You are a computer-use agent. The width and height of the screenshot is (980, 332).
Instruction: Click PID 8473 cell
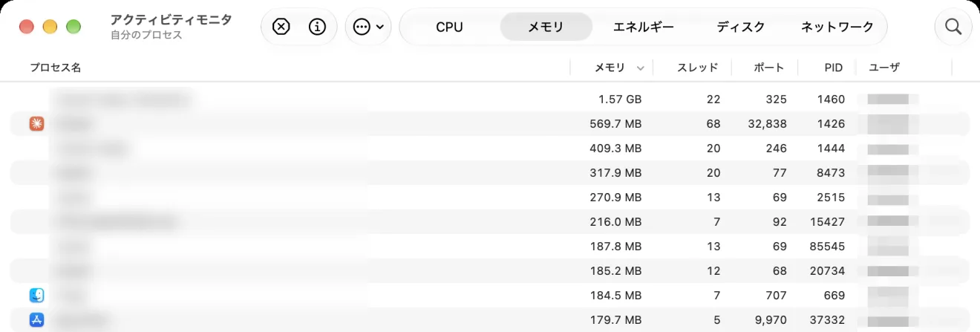tap(831, 172)
